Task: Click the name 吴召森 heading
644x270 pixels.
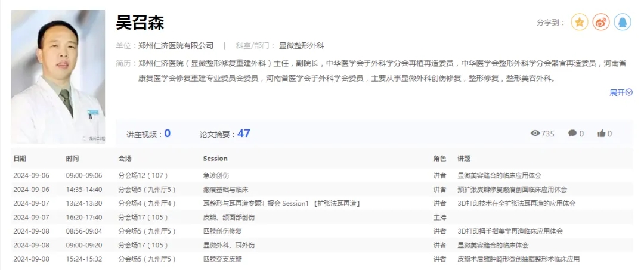Action: [140, 23]
